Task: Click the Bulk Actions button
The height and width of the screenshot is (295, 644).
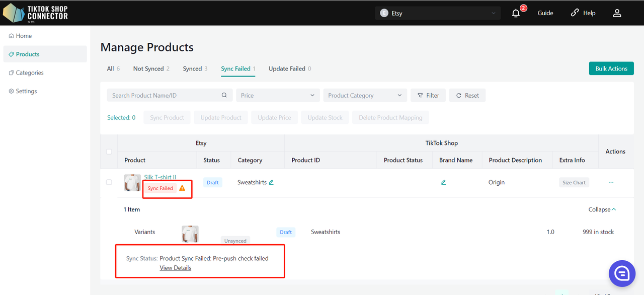Action: (611, 68)
